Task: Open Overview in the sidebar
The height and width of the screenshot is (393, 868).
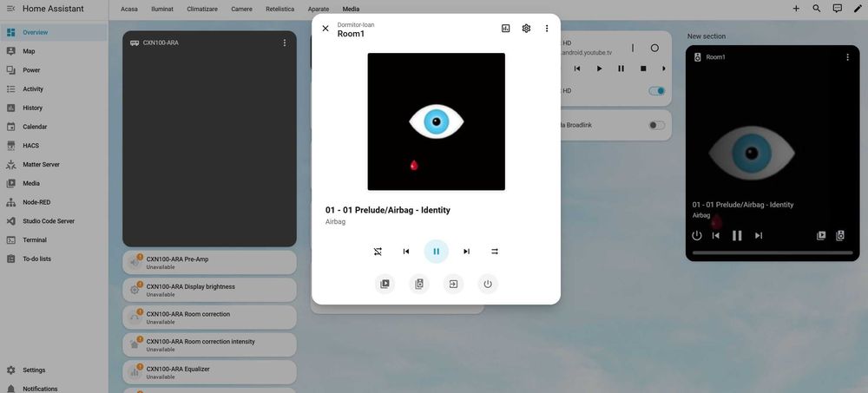Action: point(54,32)
